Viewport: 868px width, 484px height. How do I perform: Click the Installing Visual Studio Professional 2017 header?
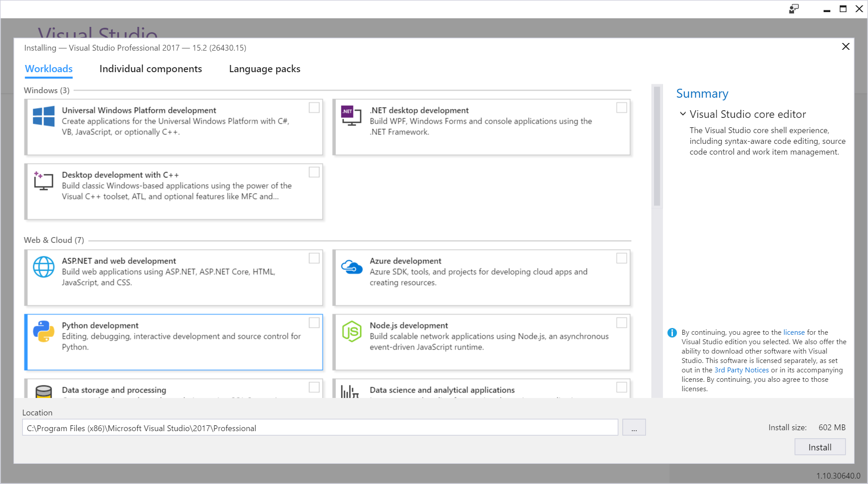point(135,48)
